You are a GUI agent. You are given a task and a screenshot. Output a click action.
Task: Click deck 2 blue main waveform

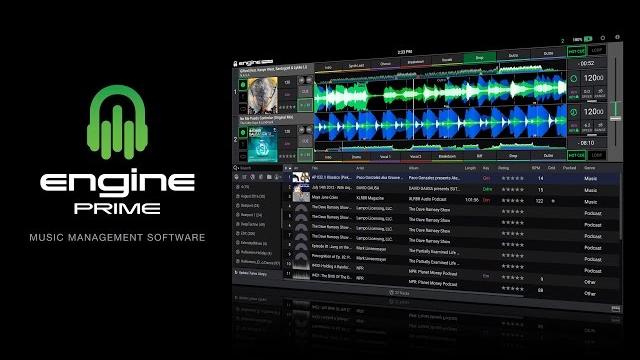441,122
